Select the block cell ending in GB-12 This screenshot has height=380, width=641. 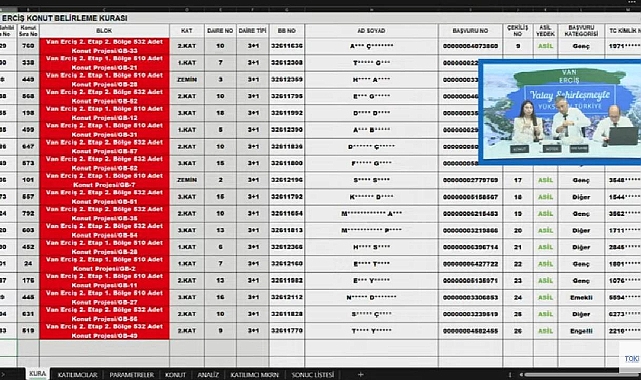[x=104, y=113]
